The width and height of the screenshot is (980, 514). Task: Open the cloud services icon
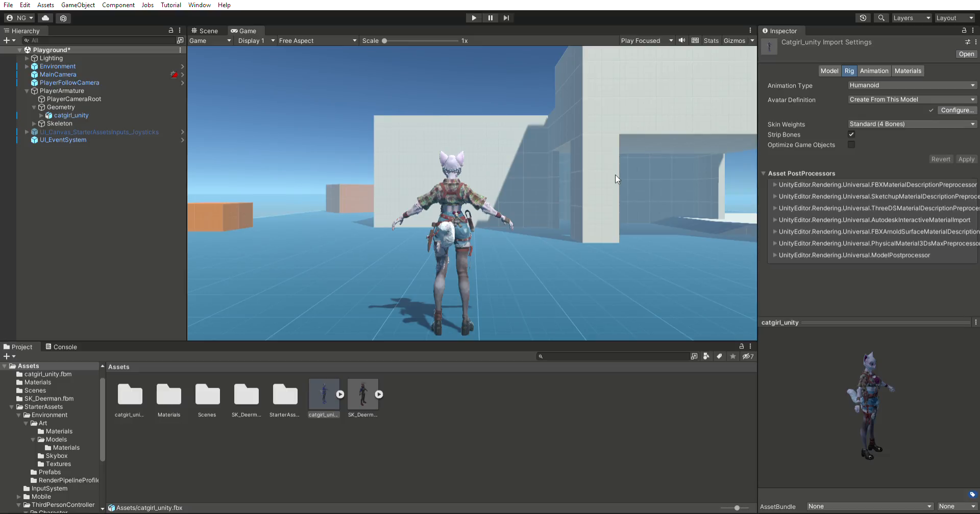(x=45, y=18)
